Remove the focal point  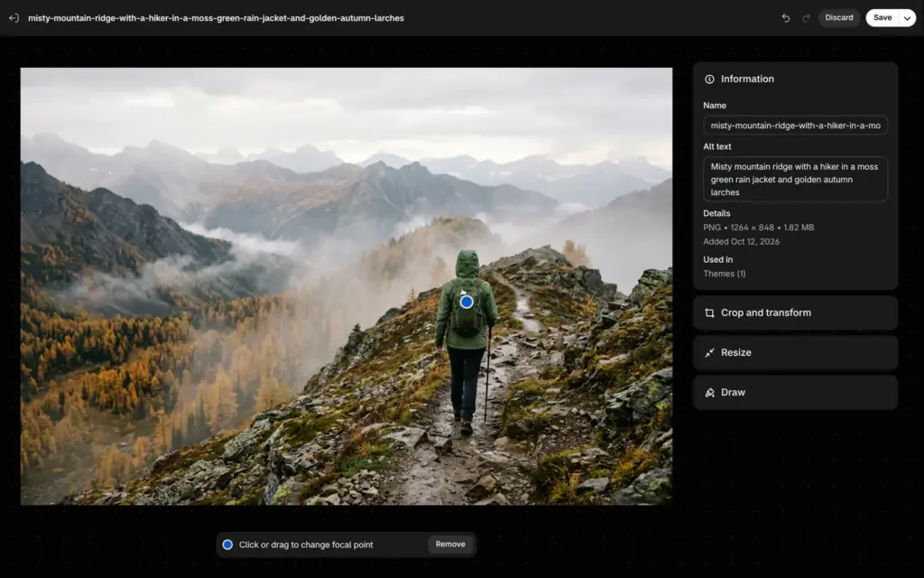pyautogui.click(x=450, y=545)
